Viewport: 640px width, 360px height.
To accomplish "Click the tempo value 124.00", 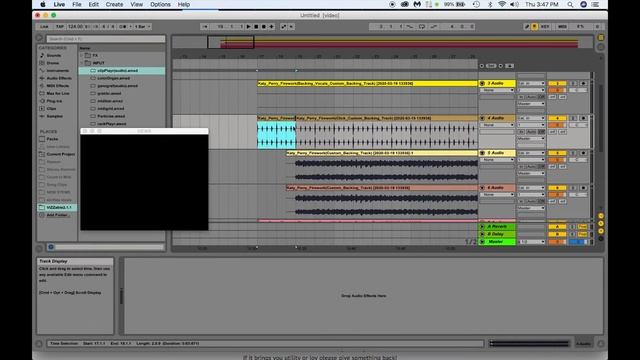I will click(76, 27).
